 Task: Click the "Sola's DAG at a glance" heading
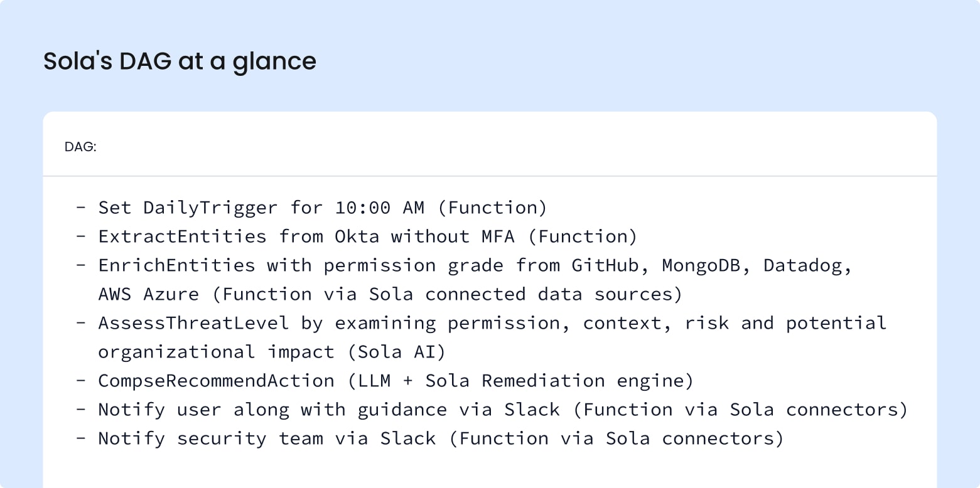pos(180,61)
